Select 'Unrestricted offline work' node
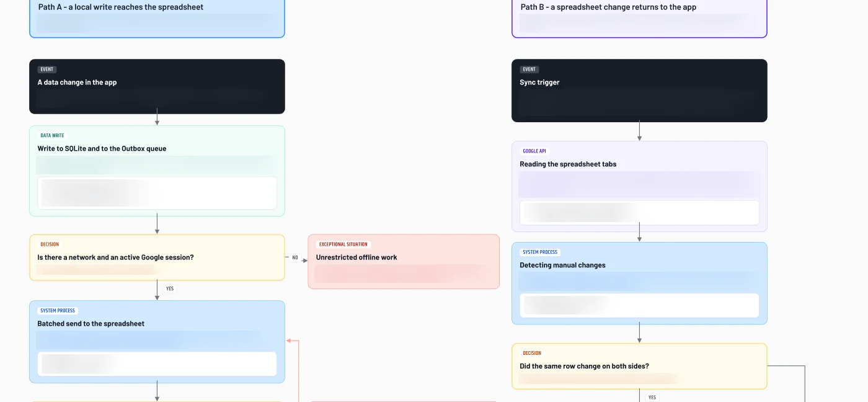Viewport: 868px width, 402px height. tap(404, 261)
